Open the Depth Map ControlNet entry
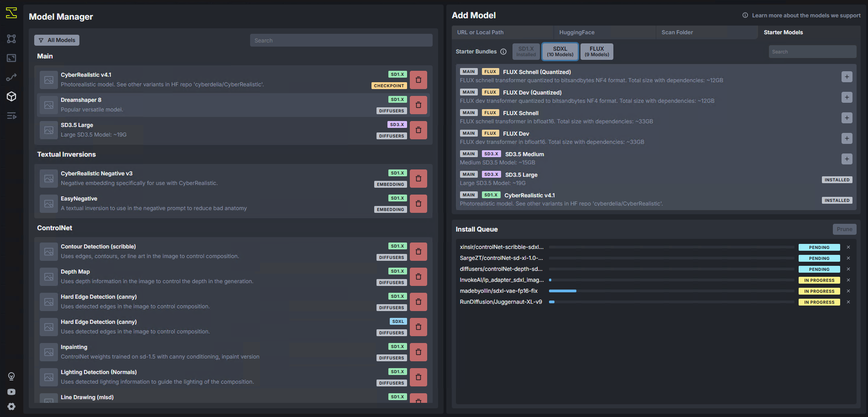 click(x=233, y=277)
